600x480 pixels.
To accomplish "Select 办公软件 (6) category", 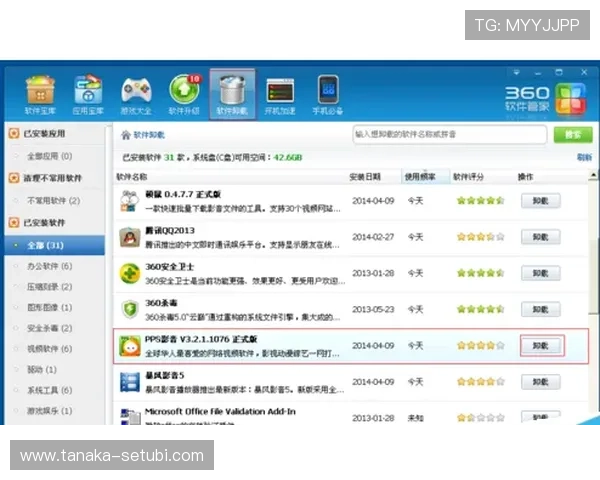I will pyautogui.click(x=49, y=266).
